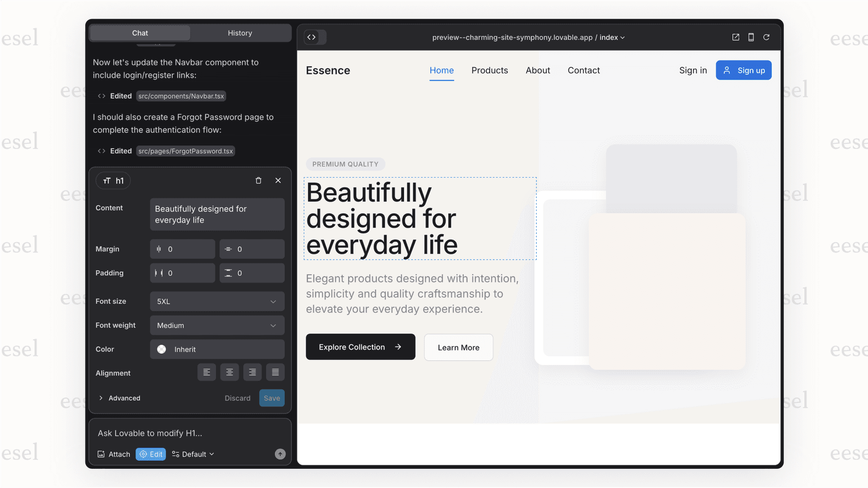Image resolution: width=868 pixels, height=488 pixels.
Task: Click the mobile preview icon
Action: (751, 37)
